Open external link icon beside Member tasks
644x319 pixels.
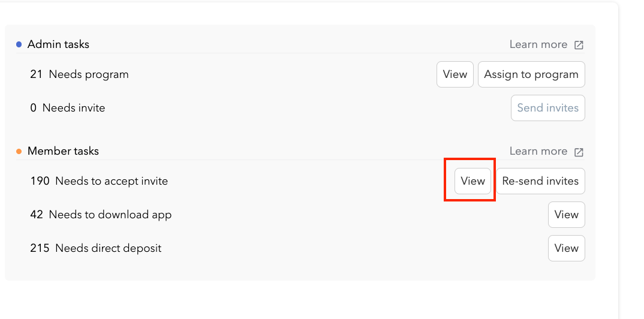pyautogui.click(x=579, y=152)
